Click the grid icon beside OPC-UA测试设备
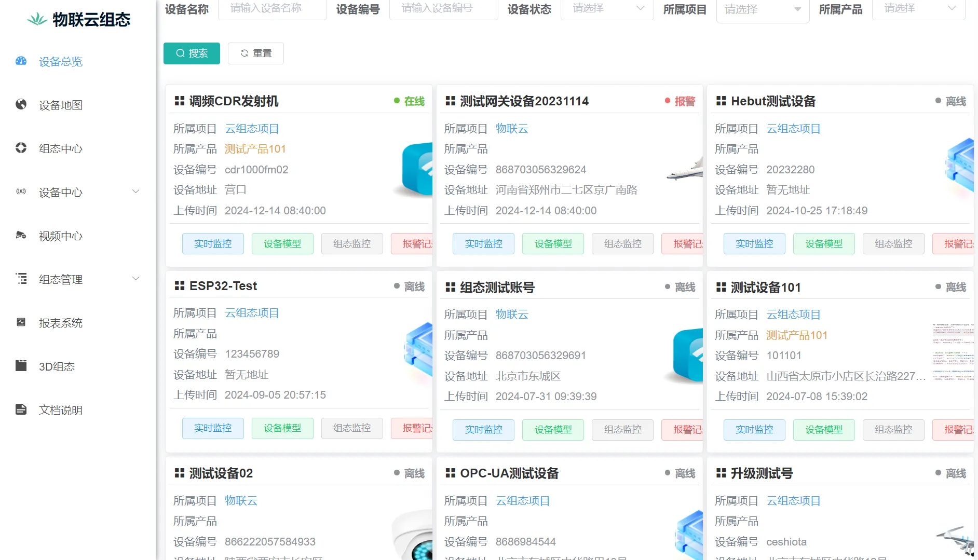Viewport: 978px width, 560px height. coord(451,473)
